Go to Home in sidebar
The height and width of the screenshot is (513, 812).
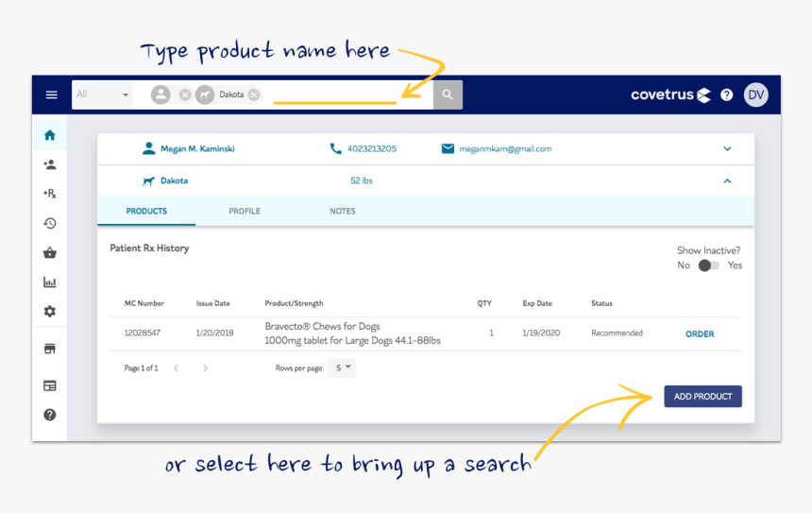(x=50, y=135)
